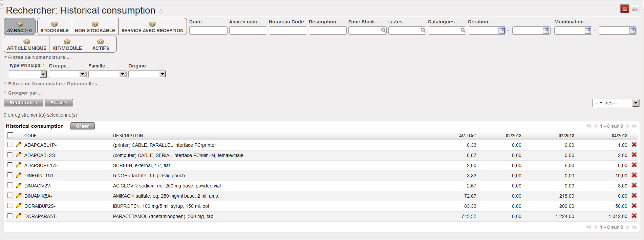
Task: Delete the DORAPARA5T- row with red X
Action: tap(634, 216)
